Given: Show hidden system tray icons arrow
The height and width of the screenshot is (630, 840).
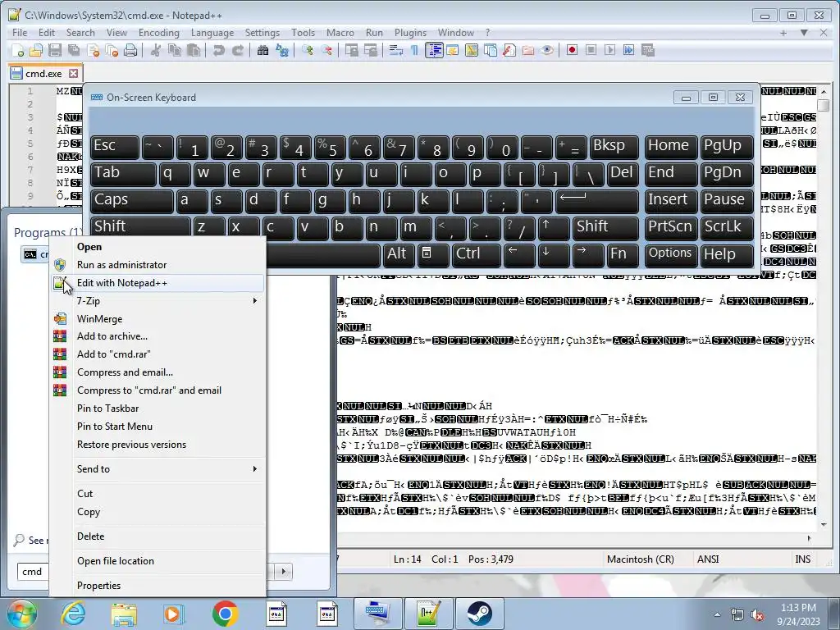Looking at the screenshot, I should [717, 614].
